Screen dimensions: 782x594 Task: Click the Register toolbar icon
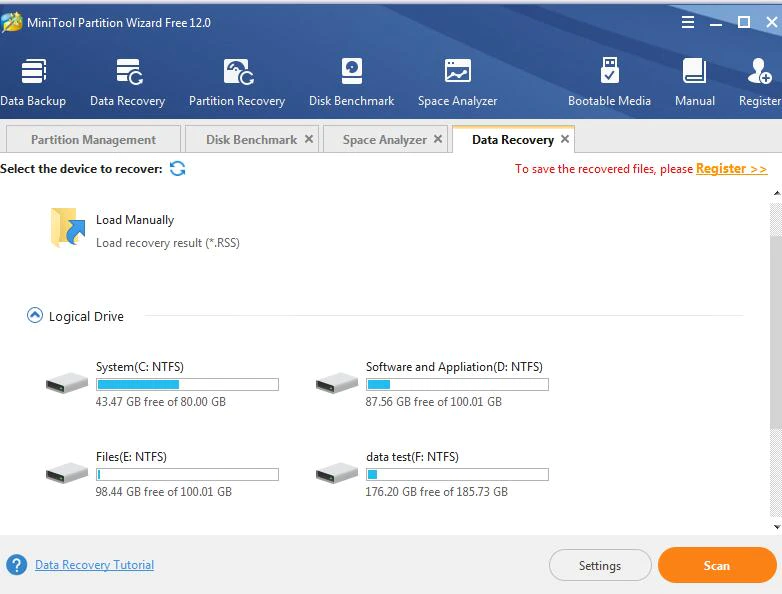tap(760, 83)
